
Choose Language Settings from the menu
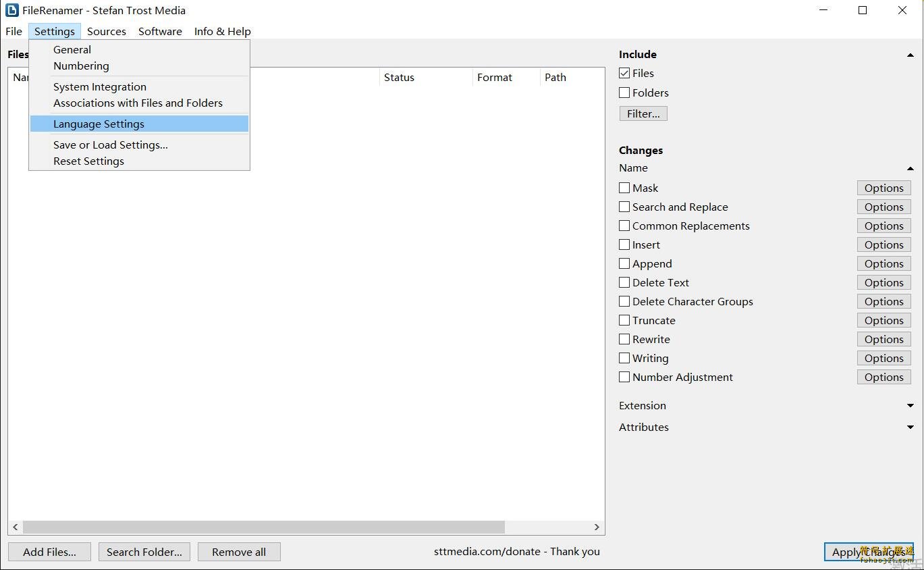pos(99,124)
